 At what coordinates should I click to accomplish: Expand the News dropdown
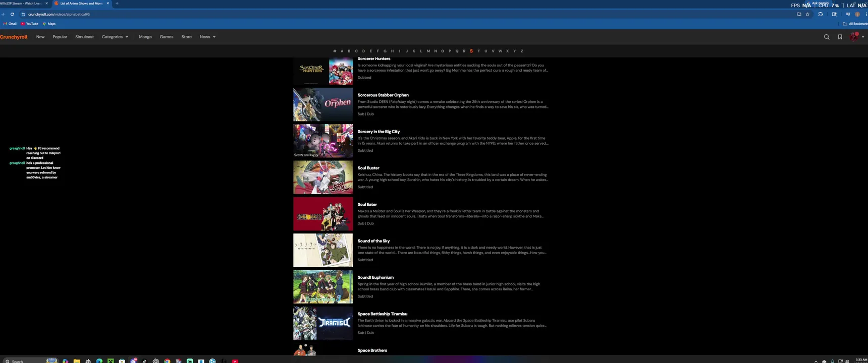click(207, 37)
